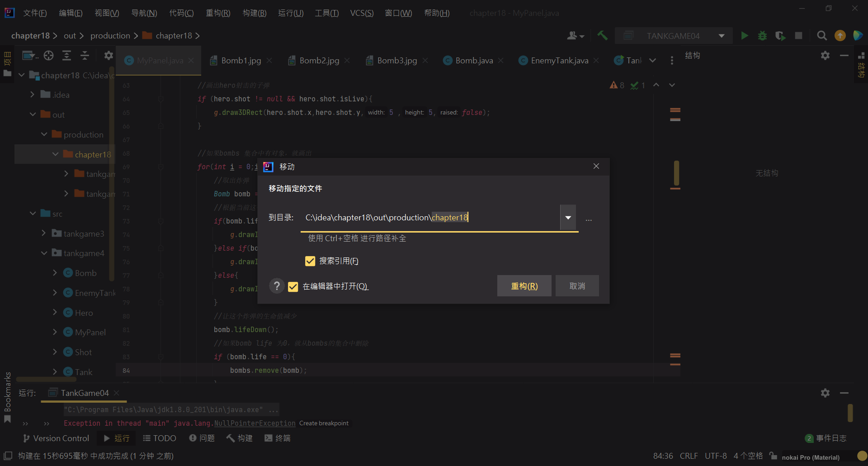Open the user account icon menu
Image resolution: width=868 pixels, height=466 pixels.
[x=575, y=35]
